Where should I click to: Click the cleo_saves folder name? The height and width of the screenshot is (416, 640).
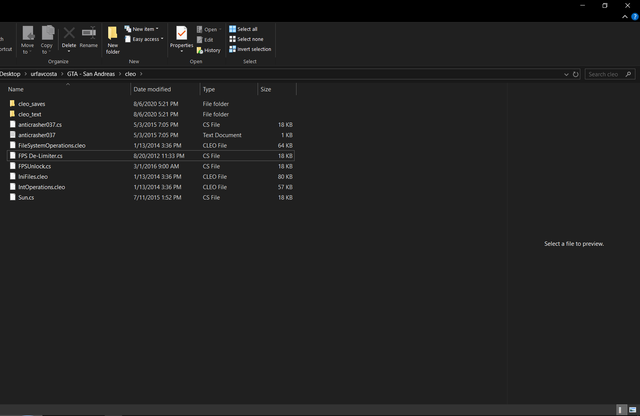point(32,104)
